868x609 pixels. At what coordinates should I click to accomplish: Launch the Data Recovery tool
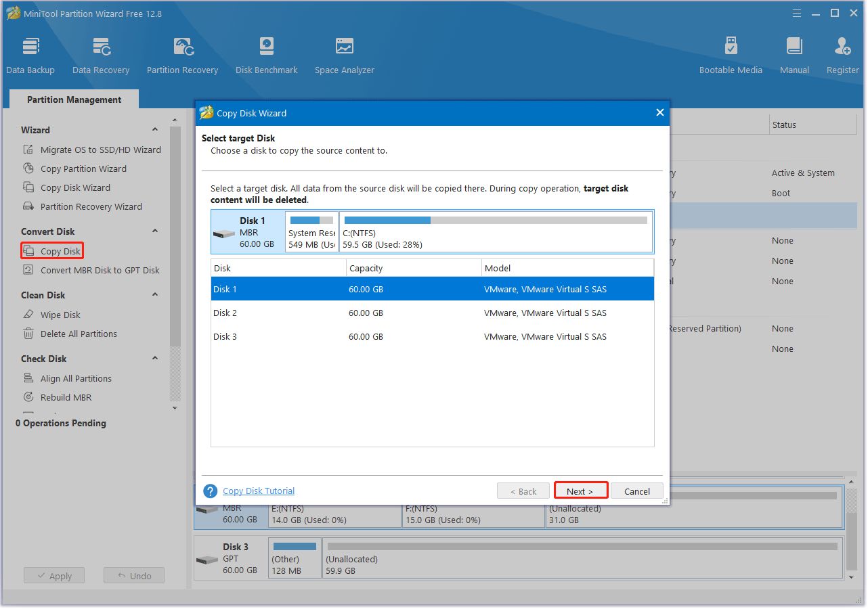tap(101, 55)
